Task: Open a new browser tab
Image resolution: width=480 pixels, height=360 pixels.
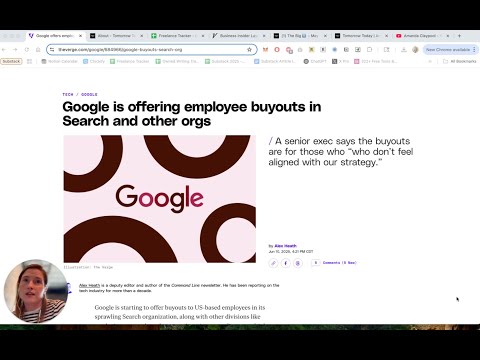Action: click(x=459, y=36)
